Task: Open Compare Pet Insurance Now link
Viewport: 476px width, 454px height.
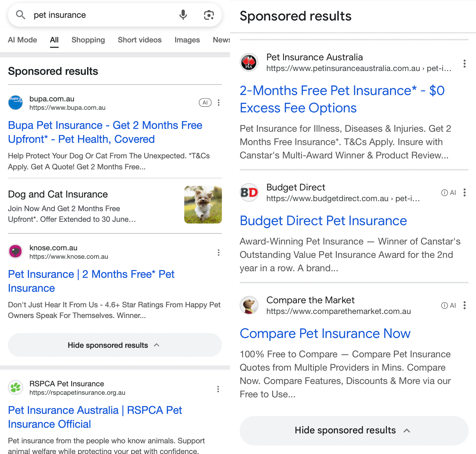Action: coord(325,333)
